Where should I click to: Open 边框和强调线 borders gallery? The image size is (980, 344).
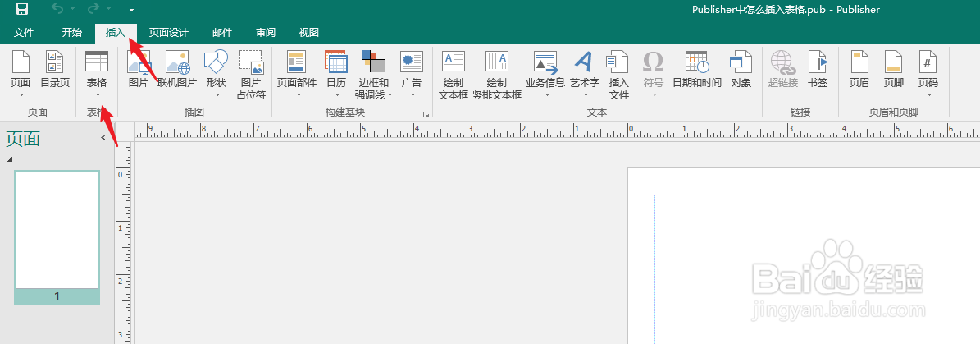coord(373,75)
